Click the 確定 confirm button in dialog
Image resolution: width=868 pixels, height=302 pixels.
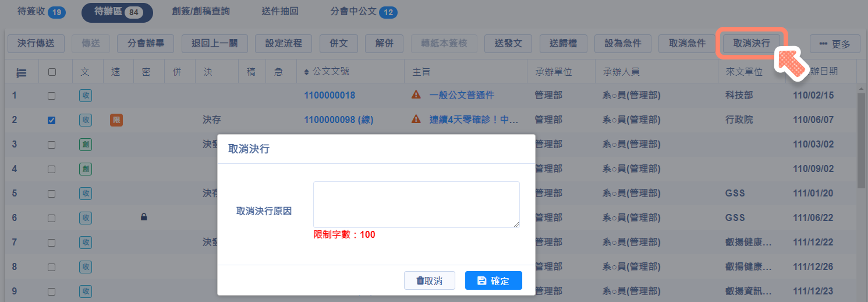(x=493, y=280)
